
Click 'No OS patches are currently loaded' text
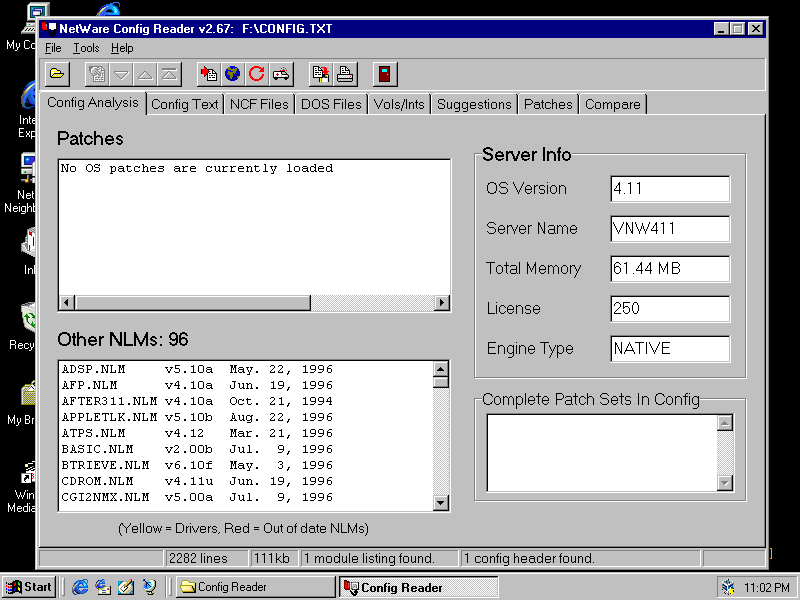pos(197,168)
